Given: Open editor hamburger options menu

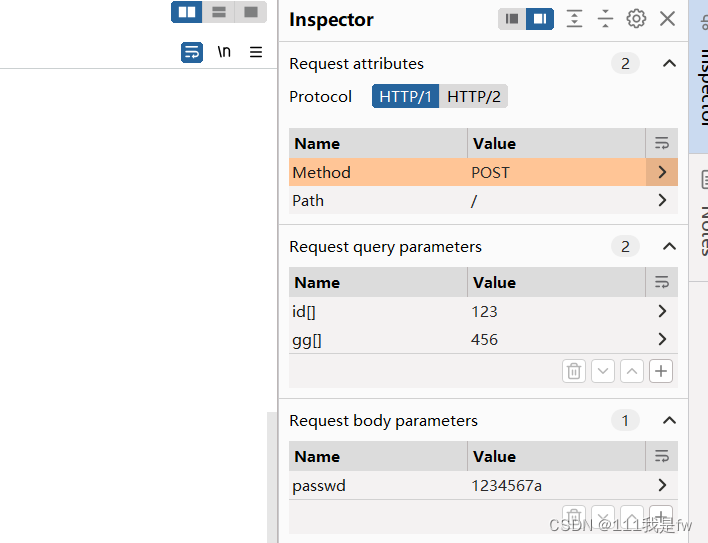Looking at the screenshot, I should click(256, 52).
